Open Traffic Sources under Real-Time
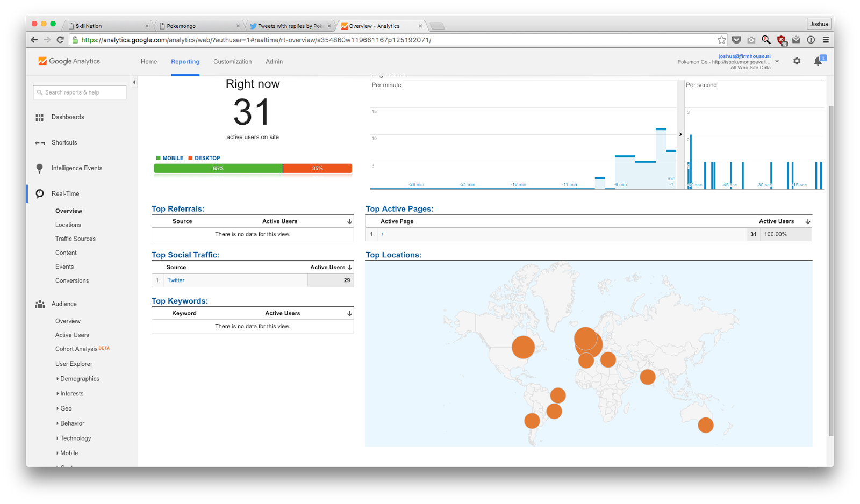860x504 pixels. [x=75, y=239]
